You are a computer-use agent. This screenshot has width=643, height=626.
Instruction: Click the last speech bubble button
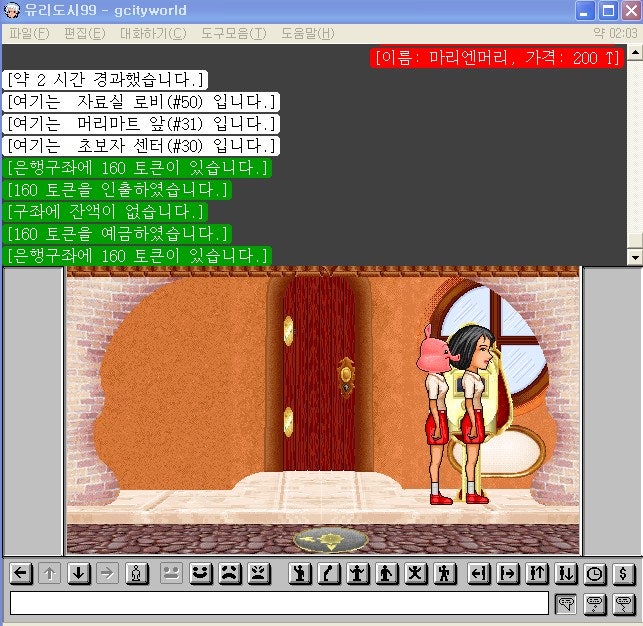624,603
